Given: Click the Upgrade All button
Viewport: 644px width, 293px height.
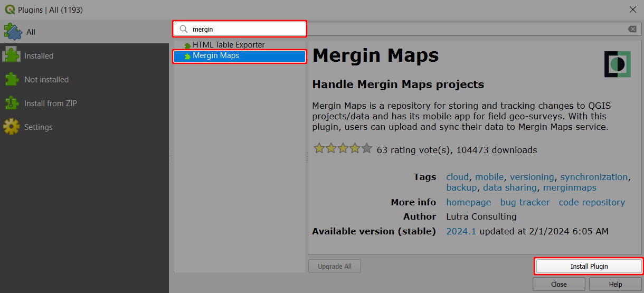Looking at the screenshot, I should 335,267.
